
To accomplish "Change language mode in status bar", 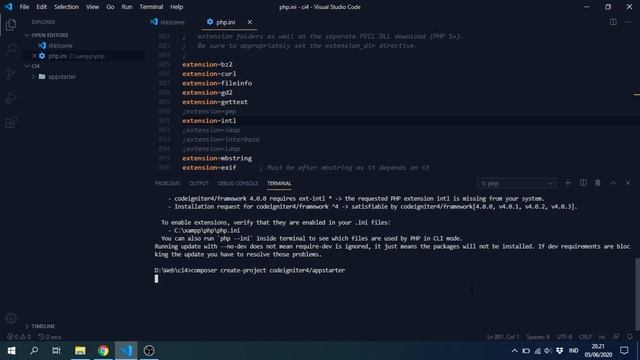I will 602,337.
